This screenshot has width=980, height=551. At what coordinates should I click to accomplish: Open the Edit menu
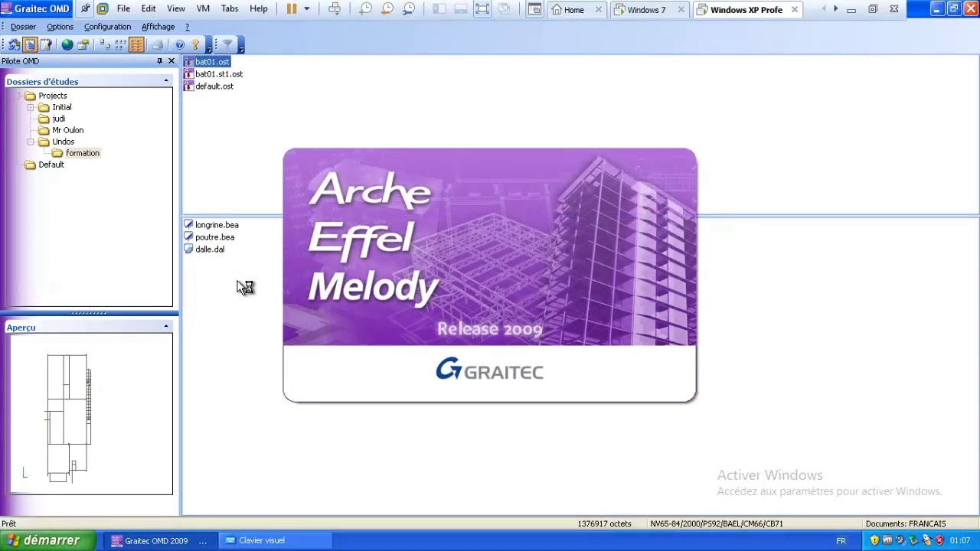coord(149,9)
